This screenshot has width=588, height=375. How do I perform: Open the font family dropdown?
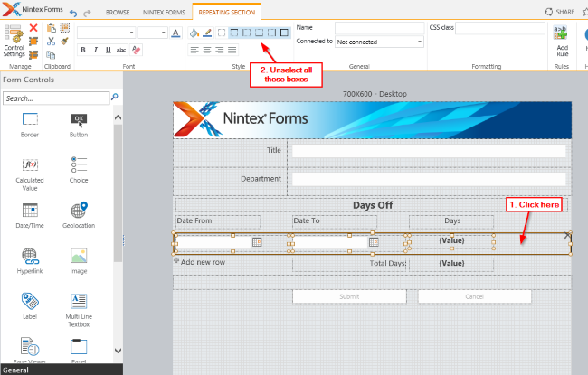[131, 33]
